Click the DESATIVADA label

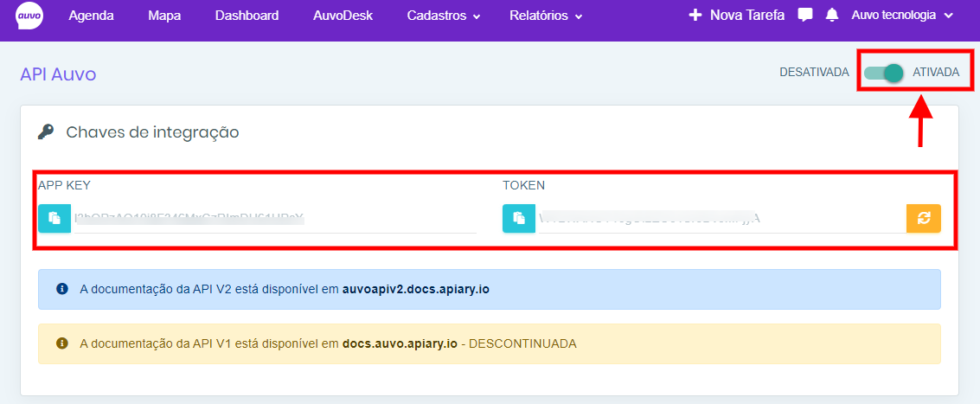tap(814, 73)
